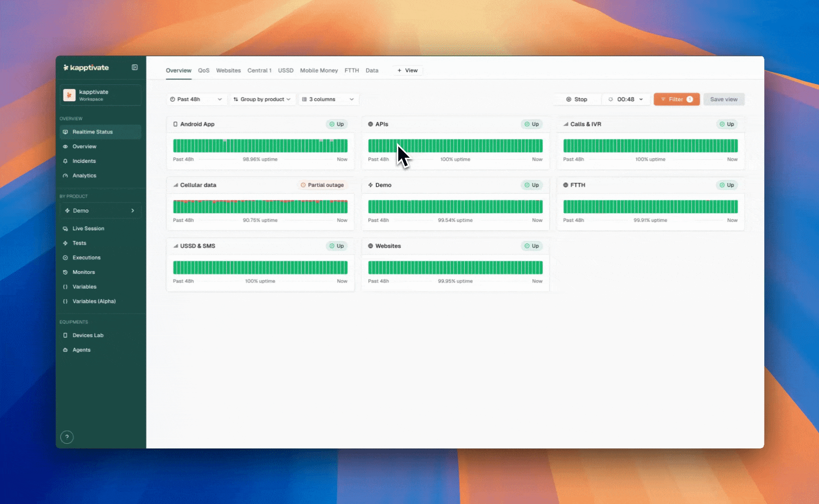Click the Up badge on USSD & SMS
Image resolution: width=819 pixels, height=504 pixels.
(337, 246)
